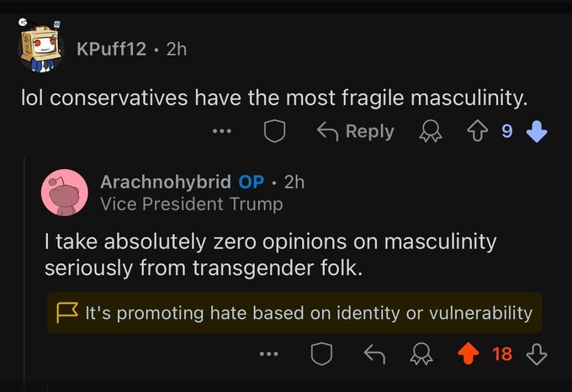Open more options on KPuff12's comment
Screen dimensions: 572x392
tap(222, 131)
